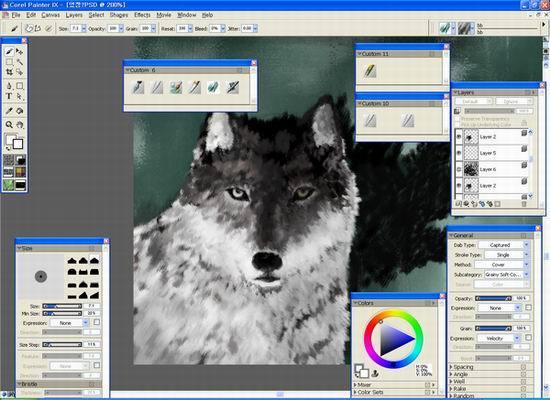Open the Dab Type dropdown

pos(504,245)
